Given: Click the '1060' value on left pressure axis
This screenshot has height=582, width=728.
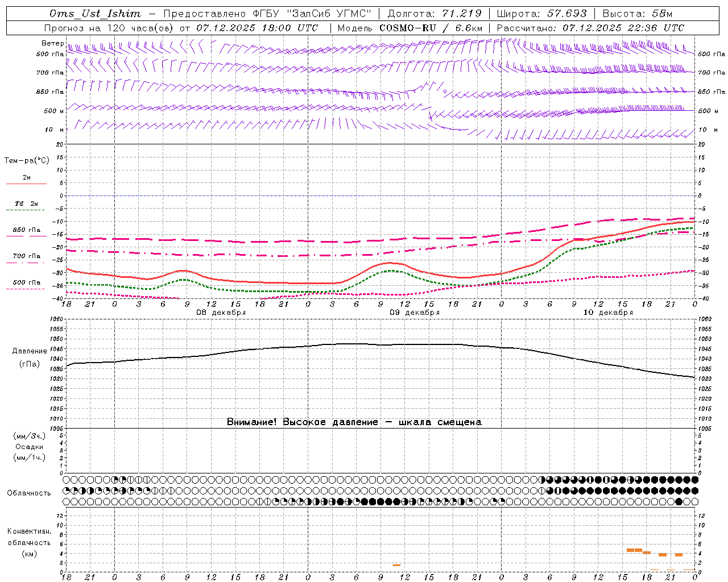Looking at the screenshot, I should 56,319.
